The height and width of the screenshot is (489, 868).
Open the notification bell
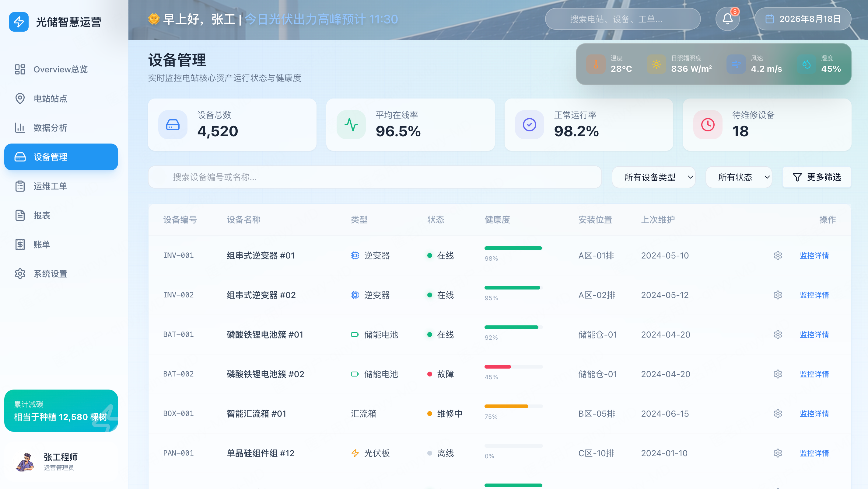(727, 19)
